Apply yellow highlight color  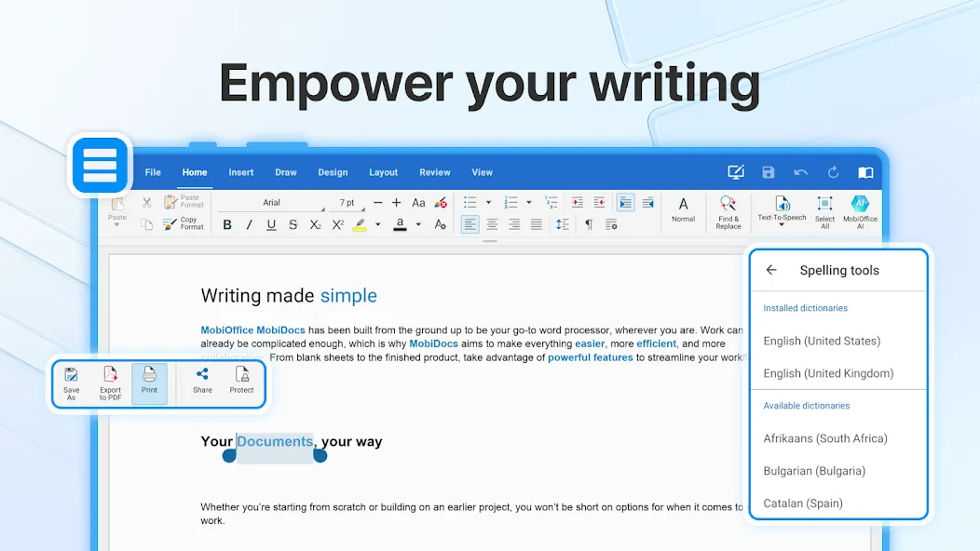360,225
